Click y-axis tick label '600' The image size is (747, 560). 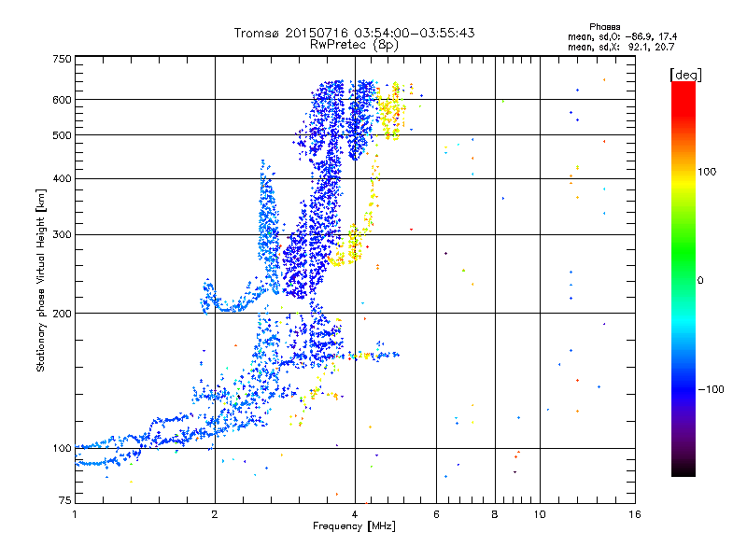coord(62,100)
